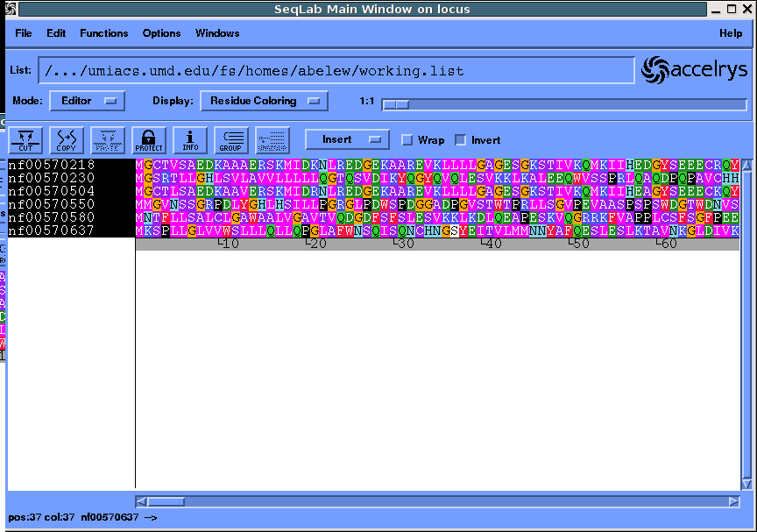Select sequence name nf00570504
Screen dimensions: 757x532
tap(51, 191)
